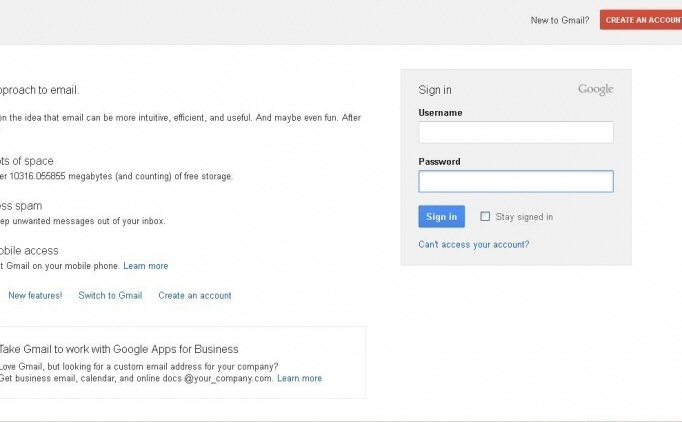Viewport: 682px width, 422px height.
Task: Open the Can't access your account link
Action: tap(473, 244)
